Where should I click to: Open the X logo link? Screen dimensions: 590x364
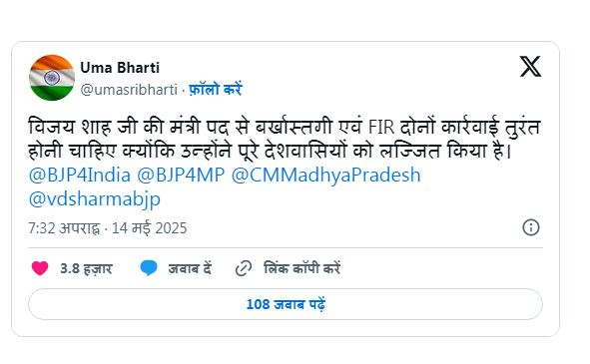pyautogui.click(x=530, y=67)
